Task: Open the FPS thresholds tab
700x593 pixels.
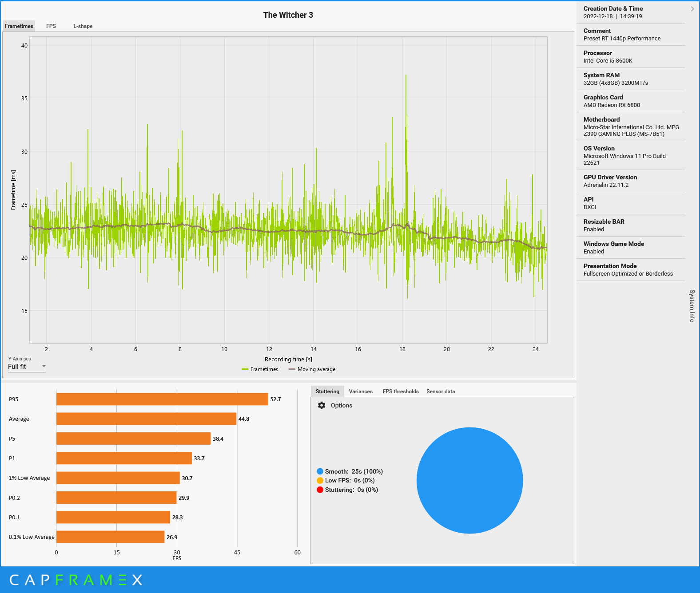Action: pyautogui.click(x=401, y=391)
